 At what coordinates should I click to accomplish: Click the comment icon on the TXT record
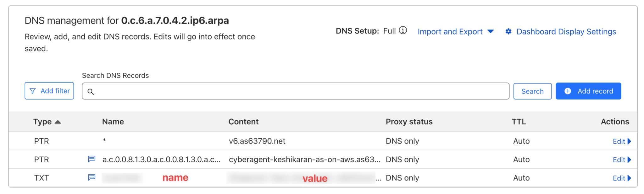click(91, 177)
